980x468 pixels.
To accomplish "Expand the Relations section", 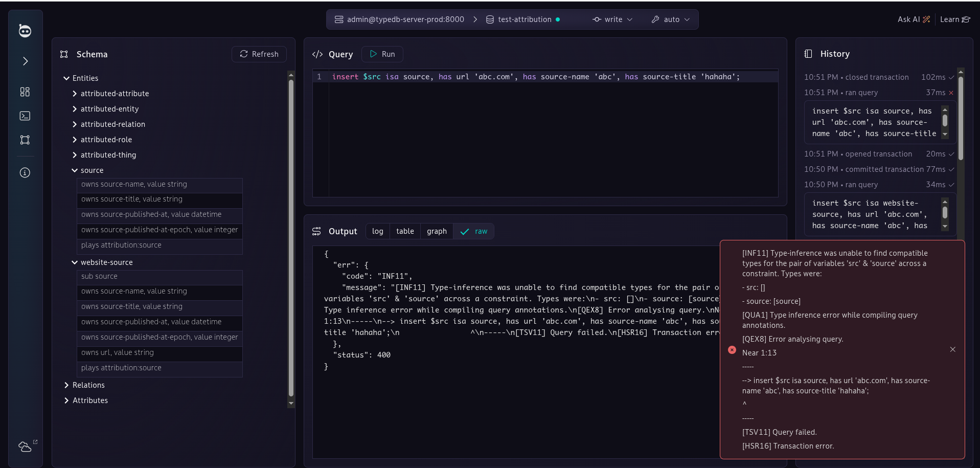I will point(66,385).
